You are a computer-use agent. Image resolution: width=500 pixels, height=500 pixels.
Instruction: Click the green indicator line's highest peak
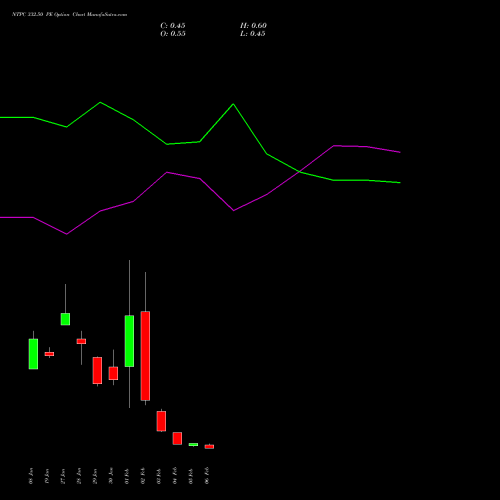(x=100, y=102)
